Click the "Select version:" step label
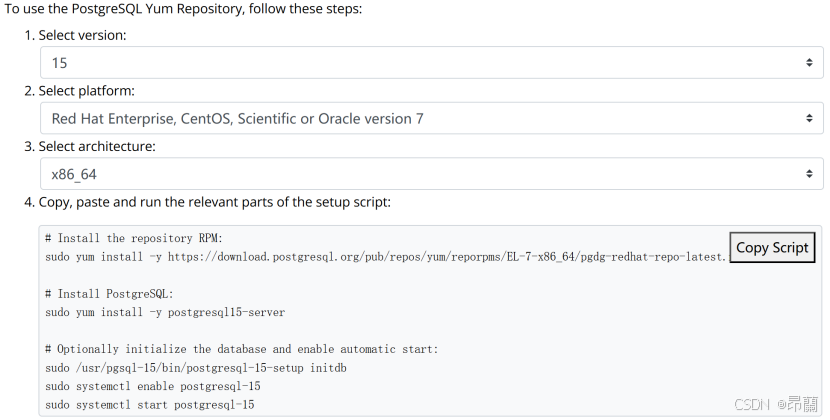This screenshot has width=830, height=420. point(82,35)
